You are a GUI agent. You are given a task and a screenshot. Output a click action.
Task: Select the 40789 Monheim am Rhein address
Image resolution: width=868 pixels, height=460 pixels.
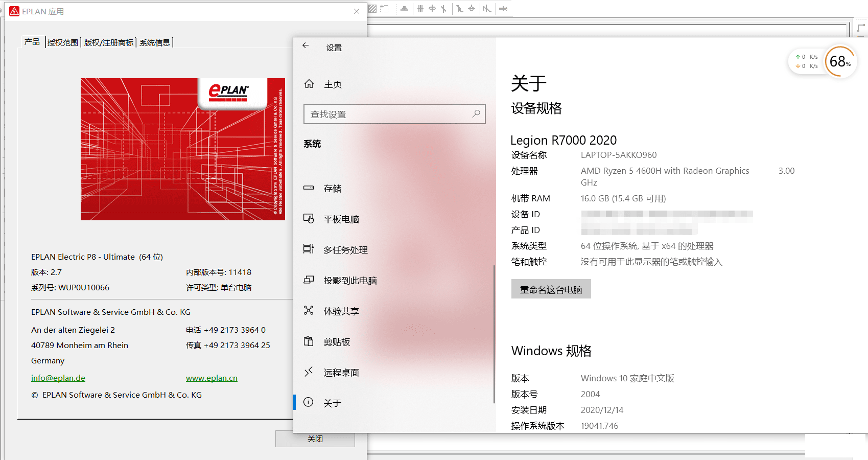80,345
